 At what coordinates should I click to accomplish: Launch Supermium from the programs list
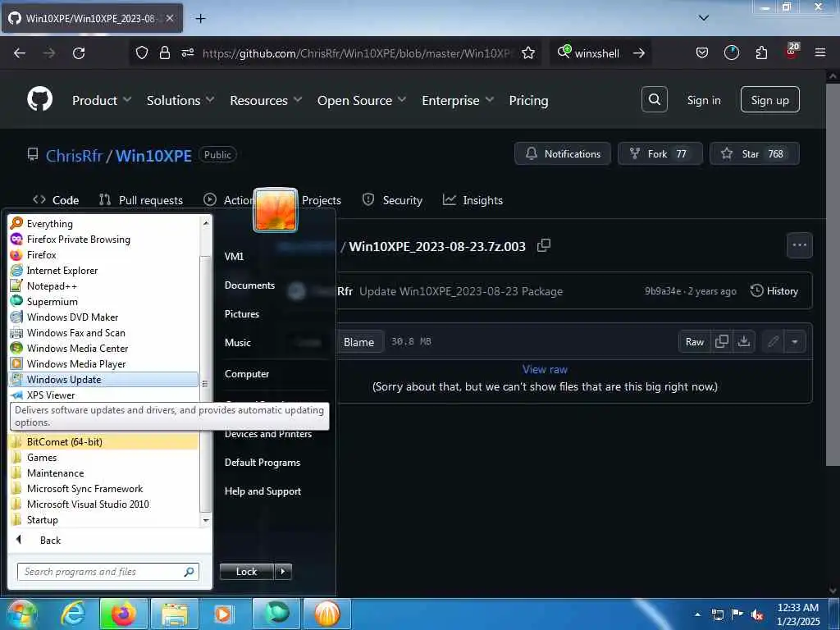[x=52, y=301]
